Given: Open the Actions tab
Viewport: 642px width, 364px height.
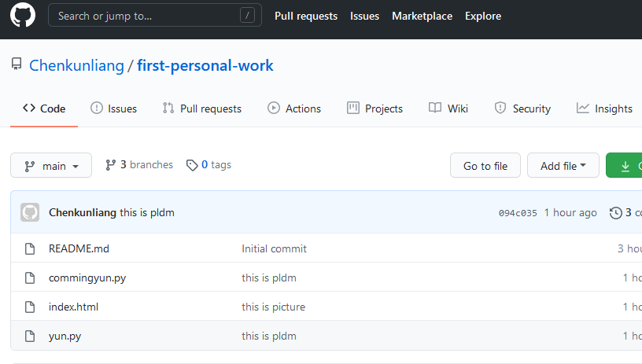Looking at the screenshot, I should pos(294,108).
